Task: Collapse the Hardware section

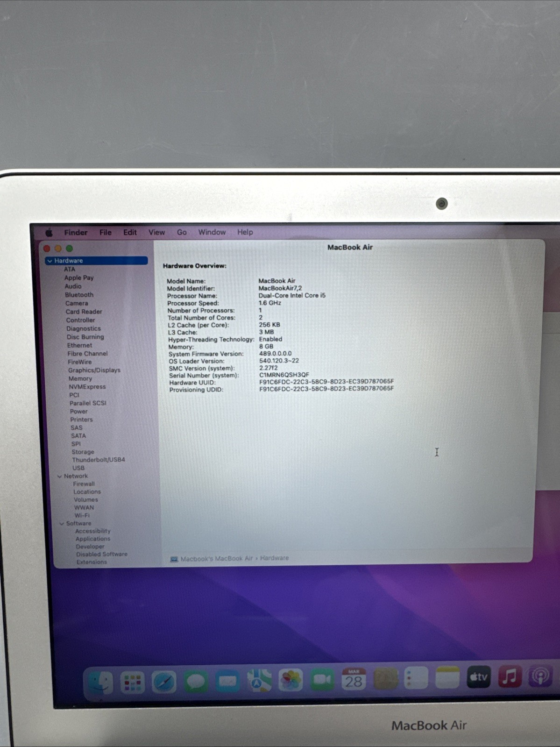Action: pos(50,261)
